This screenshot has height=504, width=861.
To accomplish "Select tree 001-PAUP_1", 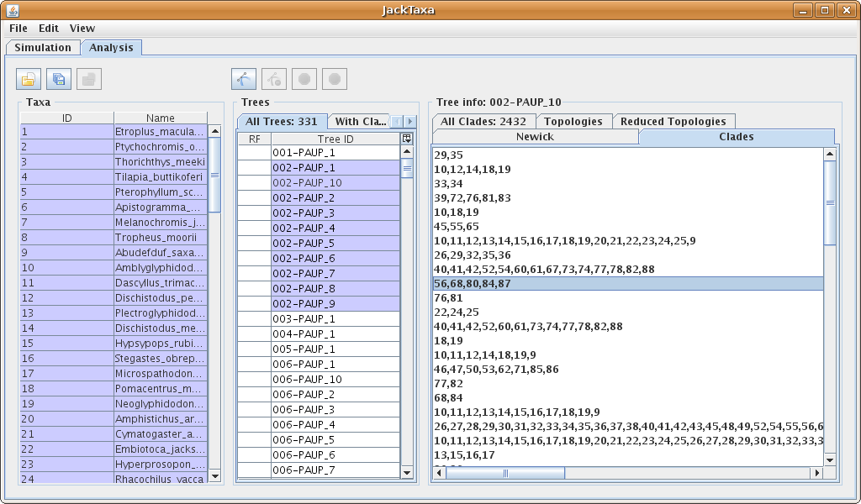I will coord(335,153).
